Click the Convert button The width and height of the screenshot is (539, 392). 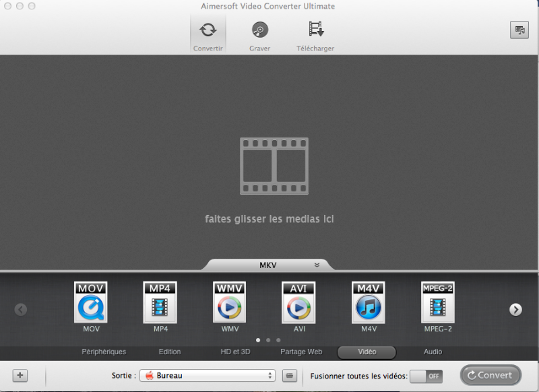490,375
